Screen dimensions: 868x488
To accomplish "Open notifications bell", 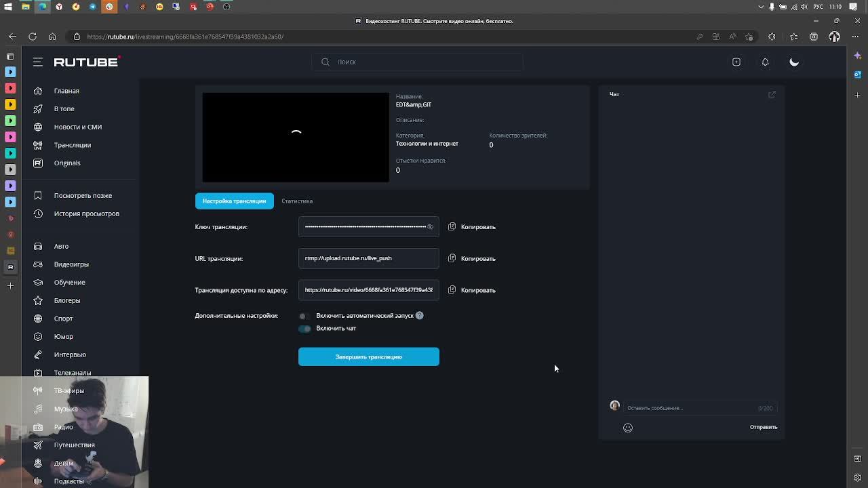I will (x=765, y=62).
